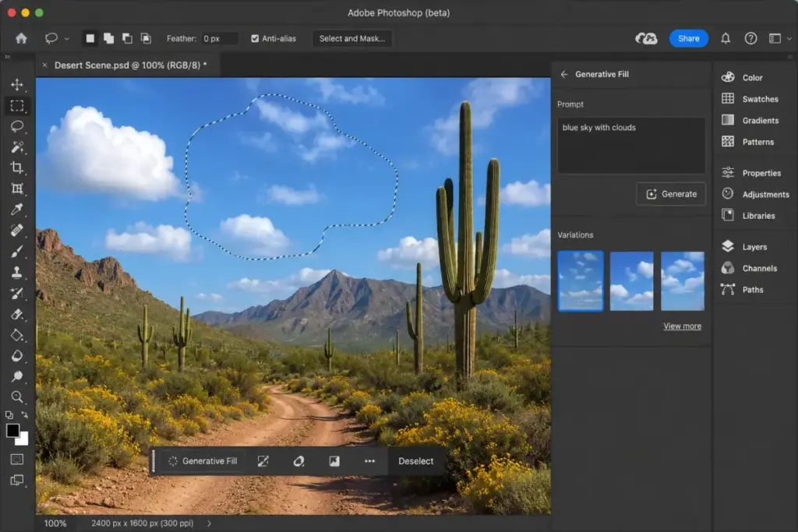Select the Rectangular Marquee tool
Viewport: 798px width, 532px height.
(x=17, y=106)
